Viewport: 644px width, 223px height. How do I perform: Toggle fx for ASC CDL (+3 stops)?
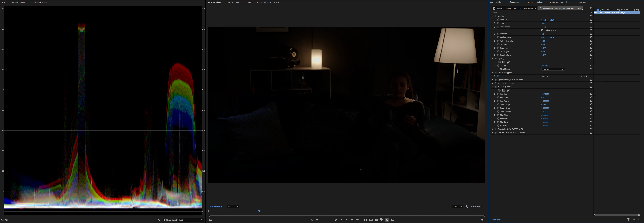(x=495, y=83)
